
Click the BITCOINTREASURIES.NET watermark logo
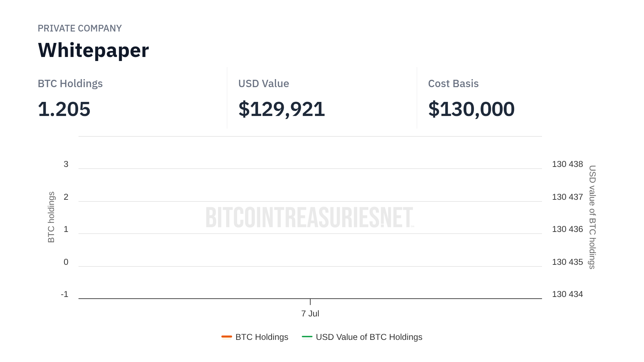click(x=310, y=217)
